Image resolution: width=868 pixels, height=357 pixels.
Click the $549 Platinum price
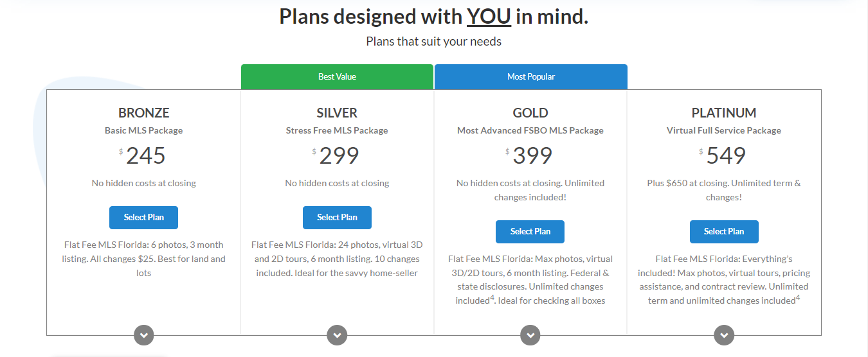(725, 156)
